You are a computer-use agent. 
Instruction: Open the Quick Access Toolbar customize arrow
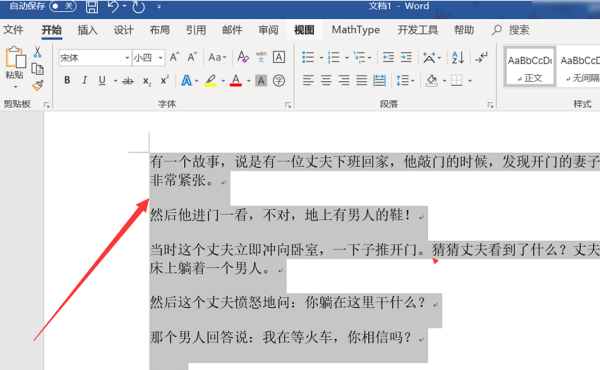159,7
